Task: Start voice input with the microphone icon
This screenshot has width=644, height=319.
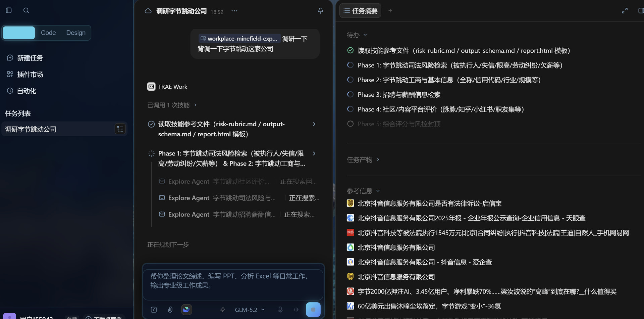Action: point(280,310)
